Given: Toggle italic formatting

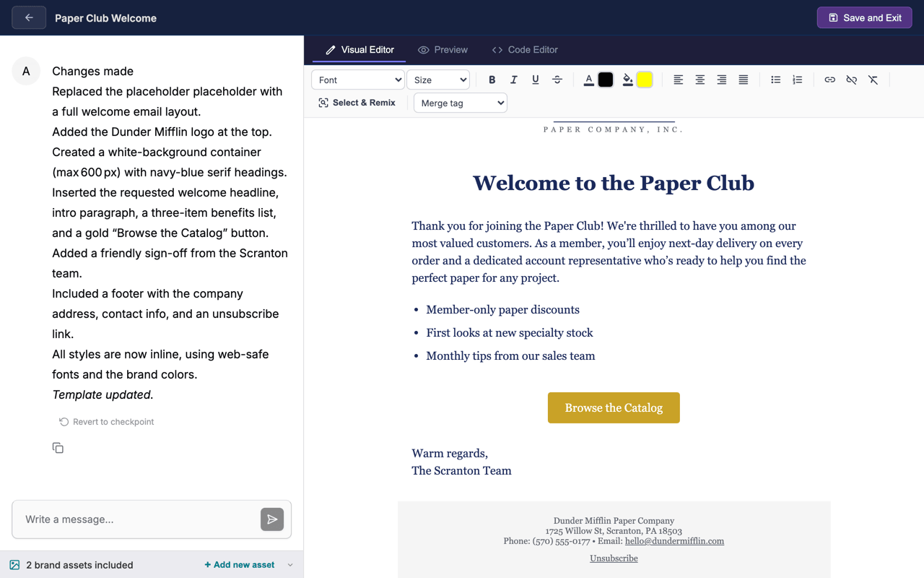Looking at the screenshot, I should click(x=513, y=80).
